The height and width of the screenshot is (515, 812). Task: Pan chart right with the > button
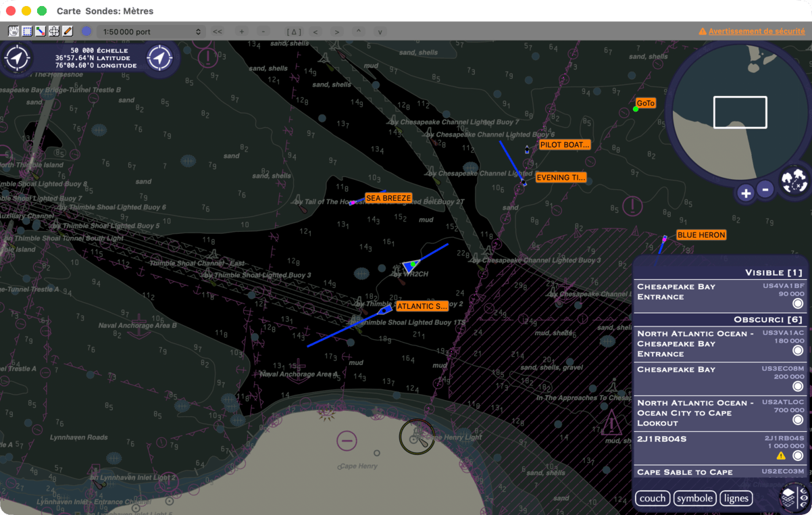pyautogui.click(x=337, y=32)
